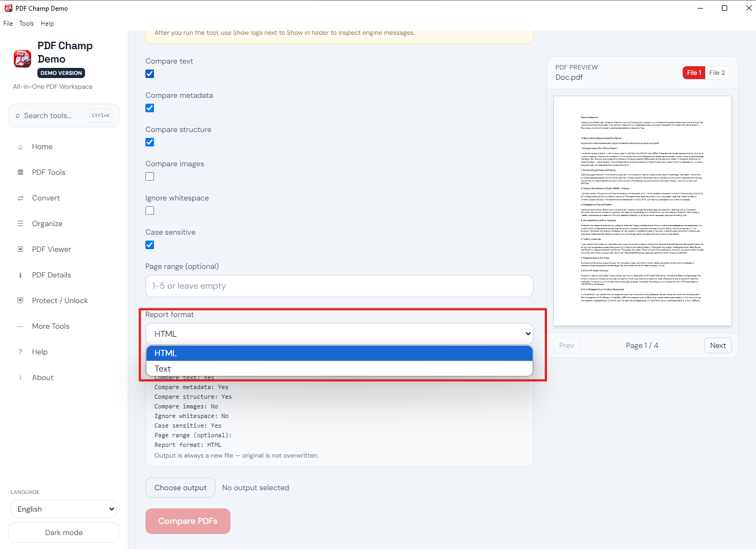Open the File menu
The image size is (756, 549).
pyautogui.click(x=8, y=24)
